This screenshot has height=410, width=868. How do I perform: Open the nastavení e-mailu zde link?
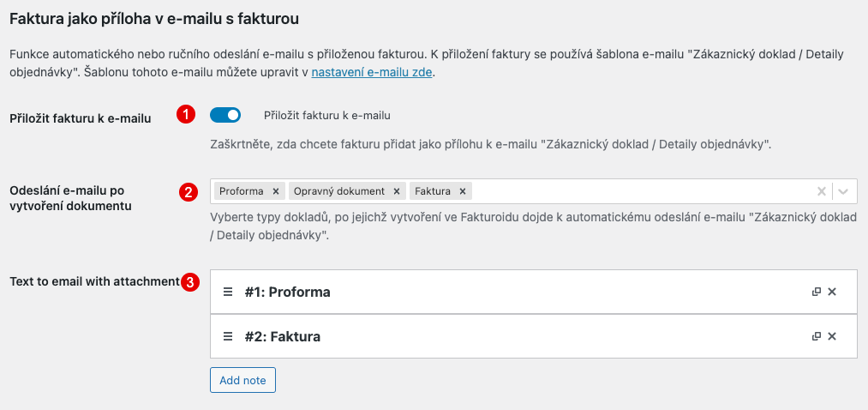[x=371, y=73]
